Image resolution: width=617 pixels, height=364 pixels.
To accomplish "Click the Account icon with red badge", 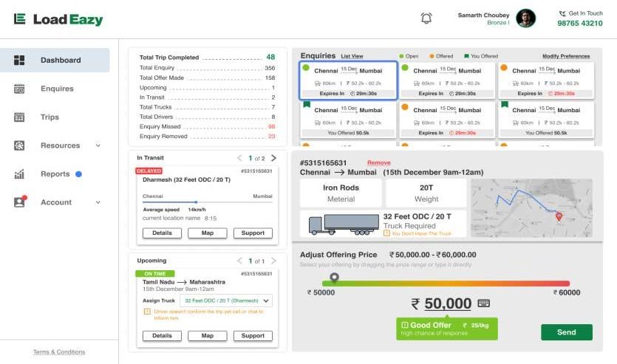I will (20, 202).
